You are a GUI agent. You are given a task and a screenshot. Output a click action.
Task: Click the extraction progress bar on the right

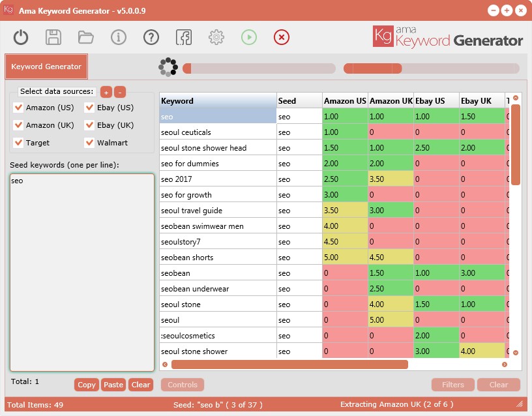(x=431, y=68)
